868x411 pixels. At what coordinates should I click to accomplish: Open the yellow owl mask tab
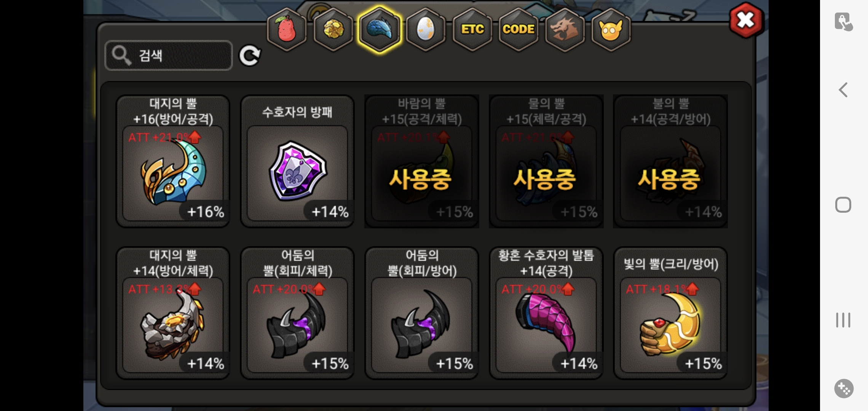coord(611,29)
